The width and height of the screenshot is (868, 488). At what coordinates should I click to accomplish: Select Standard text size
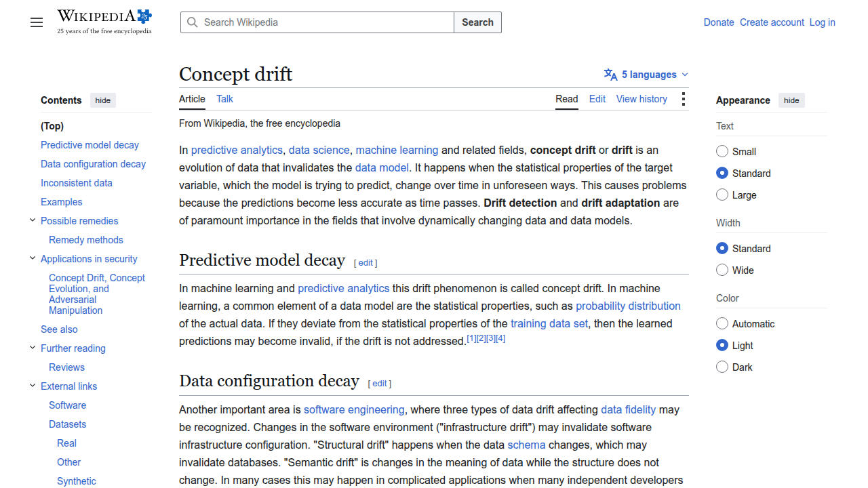(x=722, y=173)
